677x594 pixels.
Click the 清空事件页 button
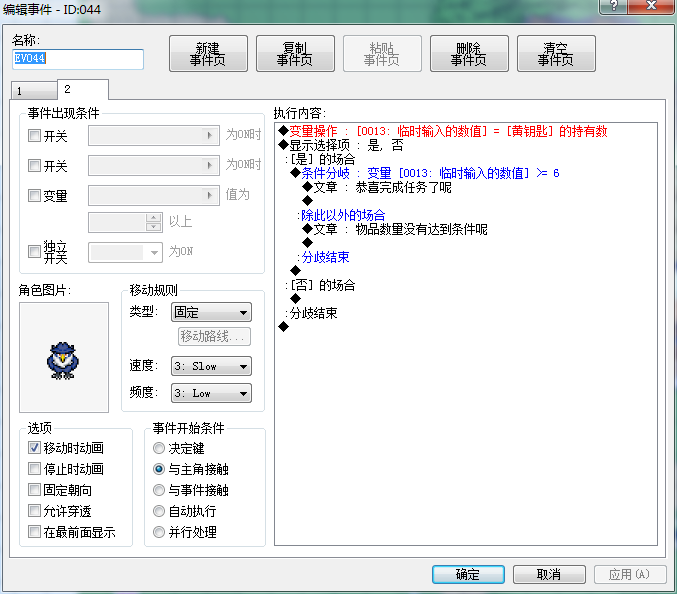(556, 54)
